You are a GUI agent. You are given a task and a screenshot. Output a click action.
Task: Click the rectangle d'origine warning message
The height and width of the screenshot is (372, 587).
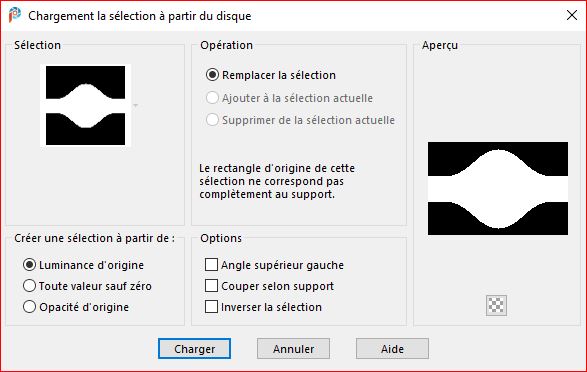click(x=277, y=181)
